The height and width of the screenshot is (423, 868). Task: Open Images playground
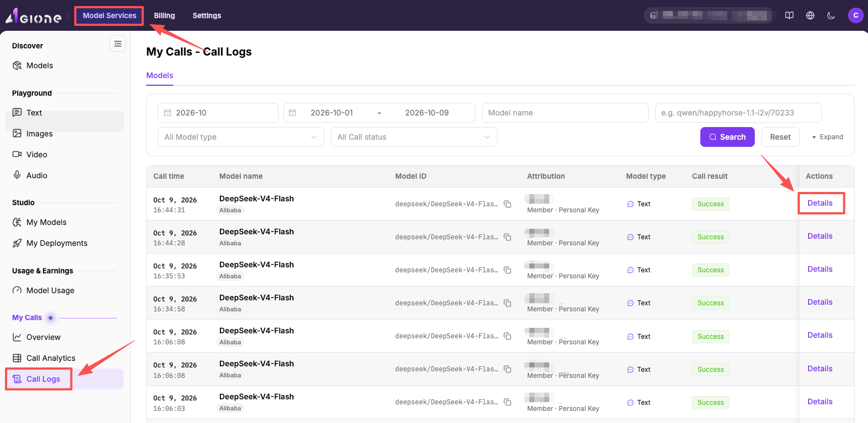tap(65, 134)
